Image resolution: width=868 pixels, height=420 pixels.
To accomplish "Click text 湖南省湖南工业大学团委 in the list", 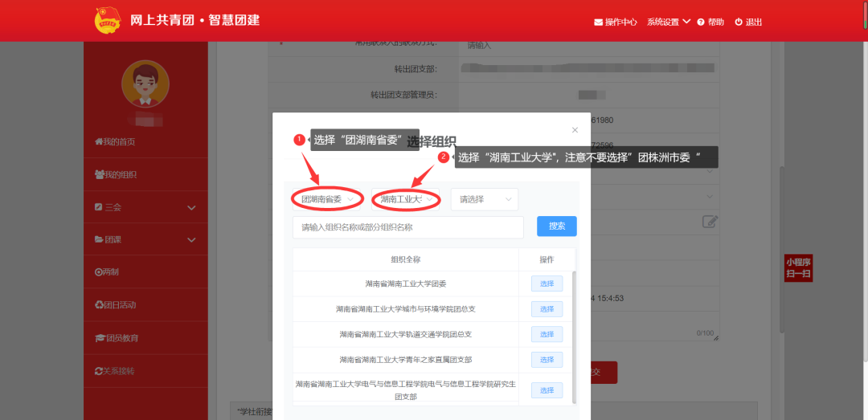I will pos(405,283).
